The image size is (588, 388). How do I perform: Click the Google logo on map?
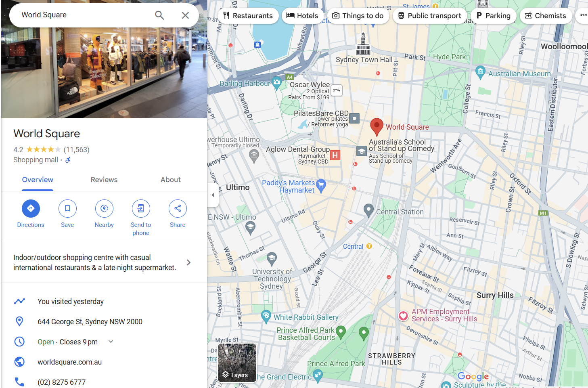[473, 376]
